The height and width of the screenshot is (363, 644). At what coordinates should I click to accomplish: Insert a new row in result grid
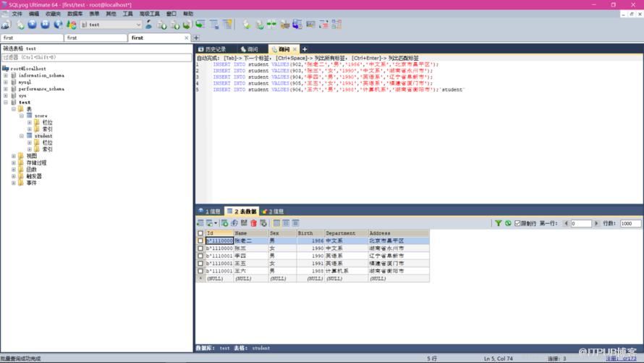[224, 223]
